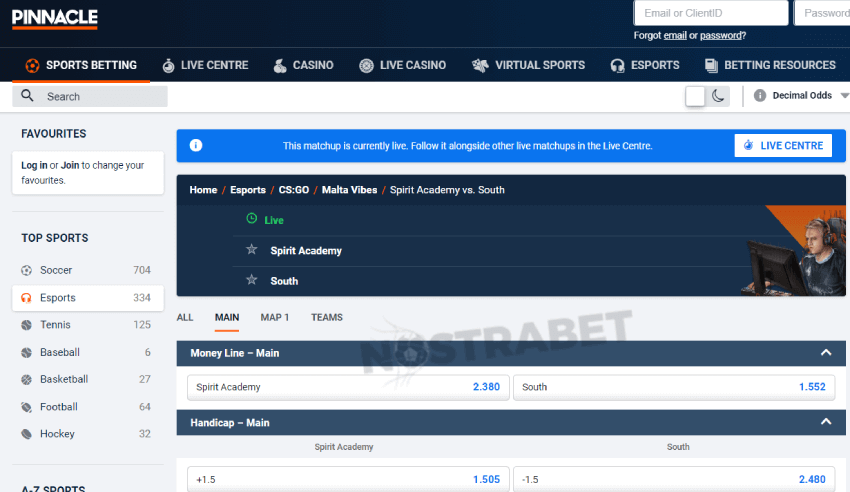
Task: Open the Live Casino menu item
Action: (403, 65)
